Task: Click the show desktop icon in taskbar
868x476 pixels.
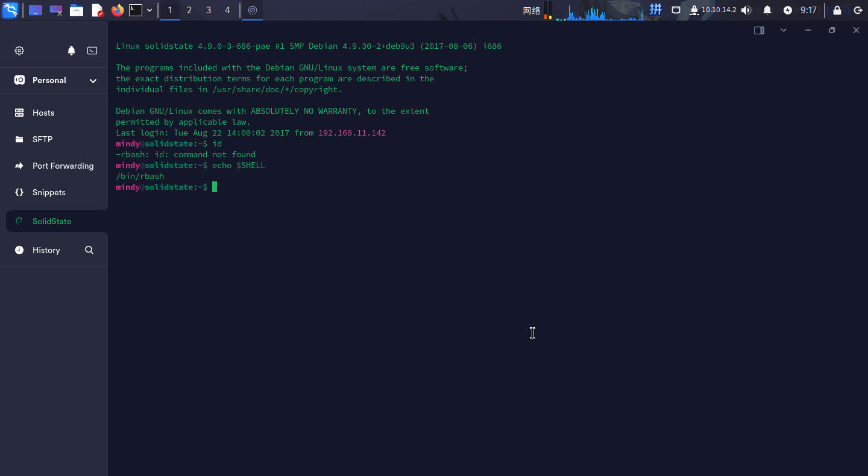Action: (x=36, y=10)
